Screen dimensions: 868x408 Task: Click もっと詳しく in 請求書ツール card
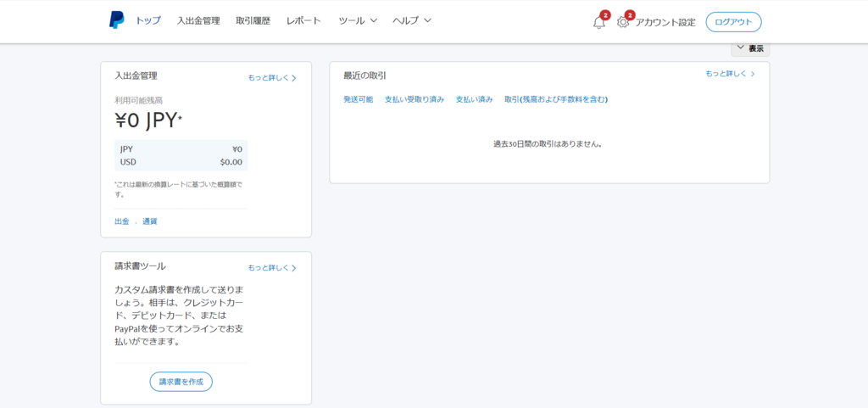pyautogui.click(x=272, y=268)
